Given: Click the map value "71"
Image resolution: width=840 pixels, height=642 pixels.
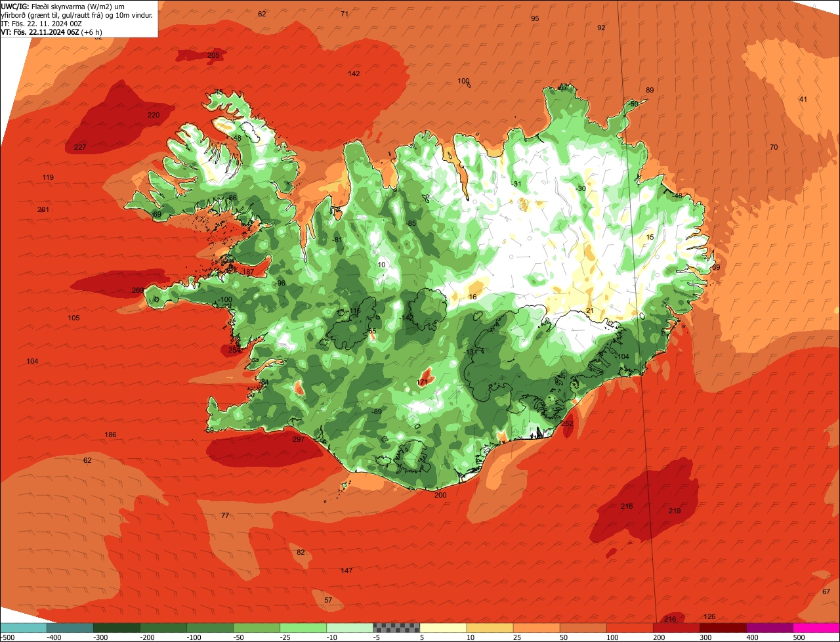Looking at the screenshot, I should (x=345, y=14).
